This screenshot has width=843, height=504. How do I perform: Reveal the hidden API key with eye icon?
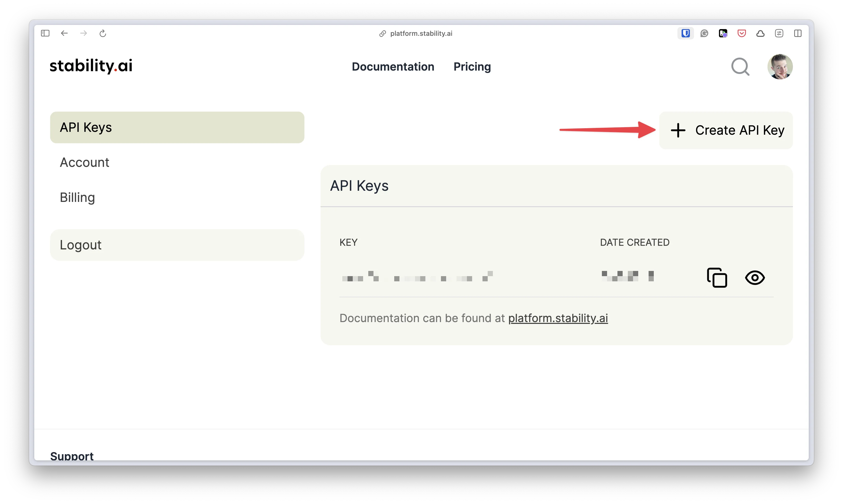pyautogui.click(x=755, y=277)
